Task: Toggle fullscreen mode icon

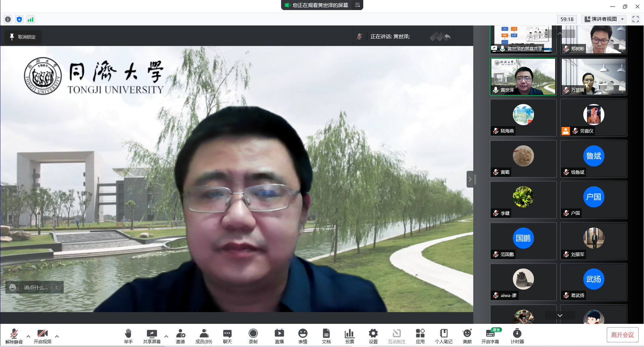Action: tap(635, 19)
